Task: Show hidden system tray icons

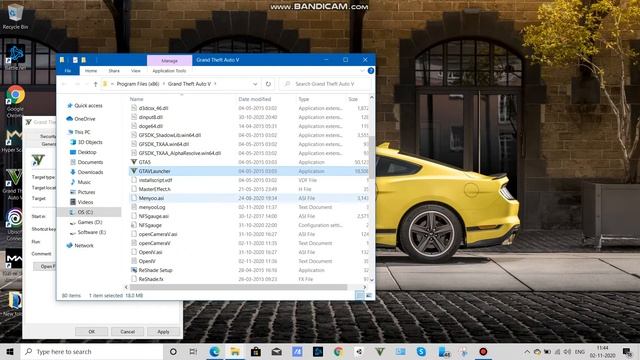Action: 527,351
